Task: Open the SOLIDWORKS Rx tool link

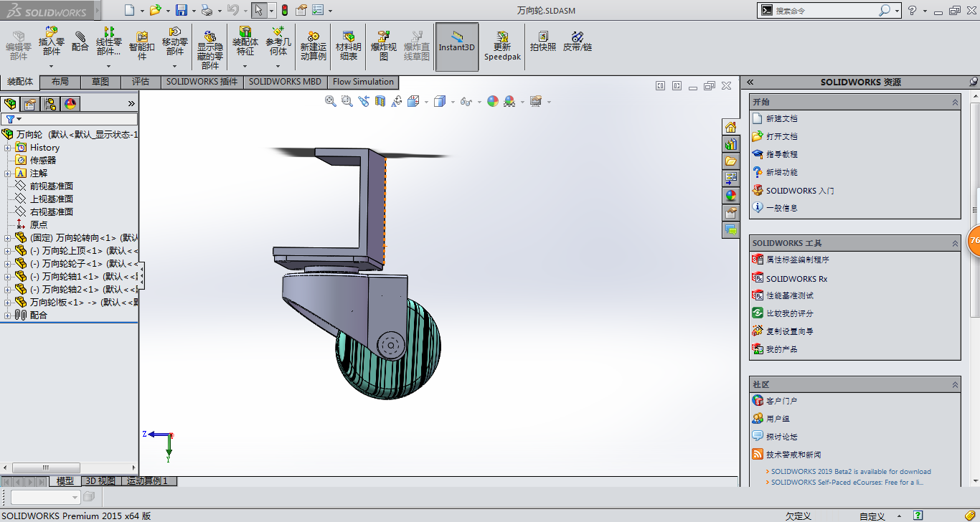Action: [796, 279]
